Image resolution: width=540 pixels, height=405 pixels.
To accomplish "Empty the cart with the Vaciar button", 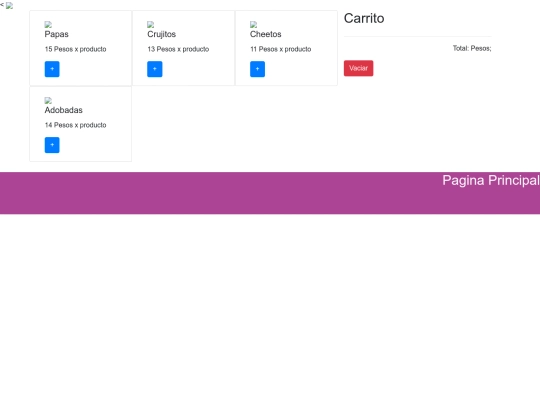I will (358, 68).
